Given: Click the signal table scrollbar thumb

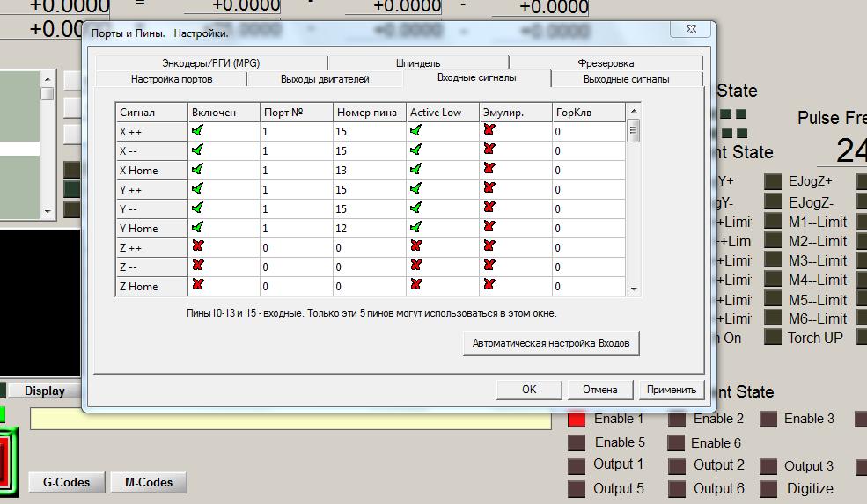Looking at the screenshot, I should click(634, 132).
